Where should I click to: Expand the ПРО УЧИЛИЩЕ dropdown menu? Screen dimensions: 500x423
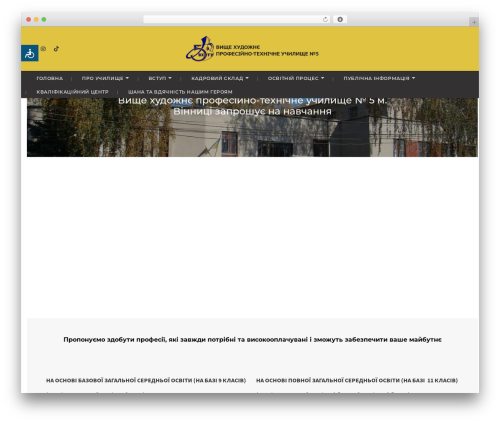coord(105,78)
